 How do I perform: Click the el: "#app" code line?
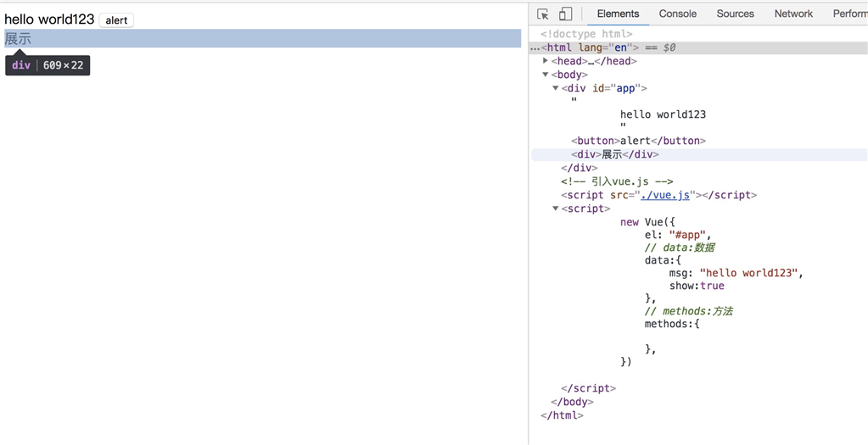[678, 235]
